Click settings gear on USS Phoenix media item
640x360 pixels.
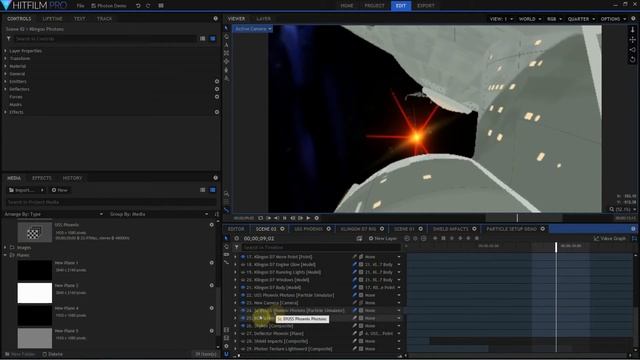click(211, 224)
